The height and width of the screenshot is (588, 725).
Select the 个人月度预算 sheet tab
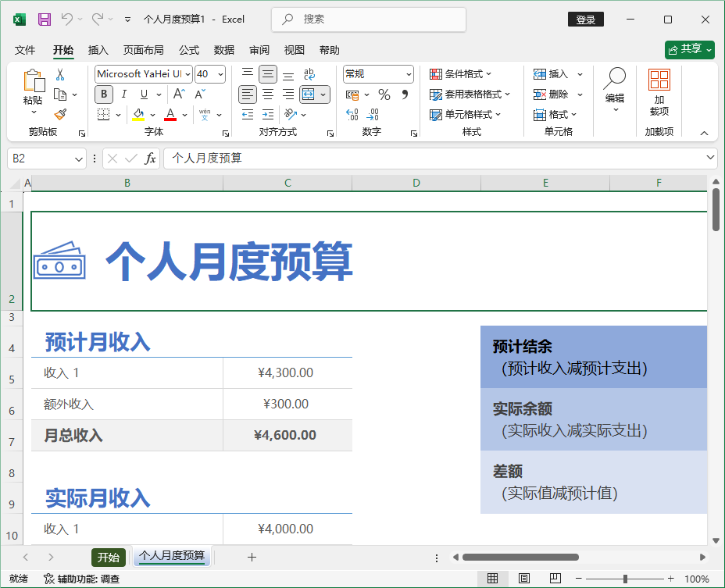171,558
